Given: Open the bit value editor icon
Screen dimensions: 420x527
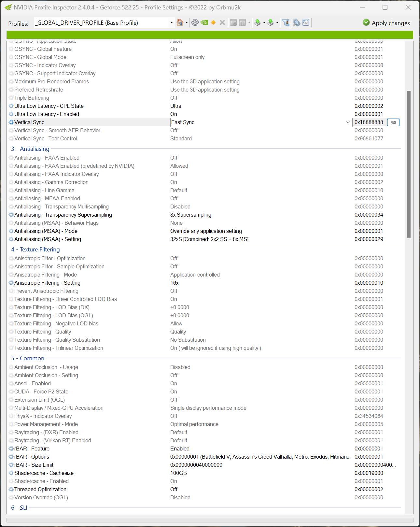Looking at the screenshot, I should click(306, 22).
